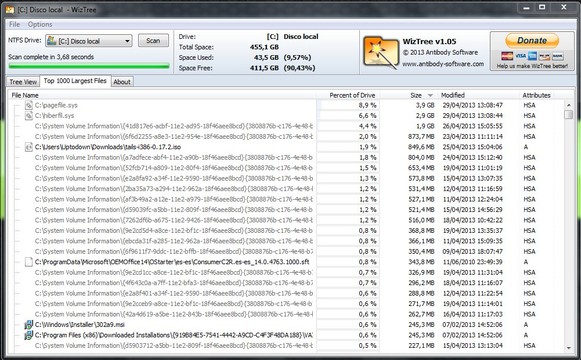Open the File menu
This screenshot has height=360, width=581.
tap(14, 24)
